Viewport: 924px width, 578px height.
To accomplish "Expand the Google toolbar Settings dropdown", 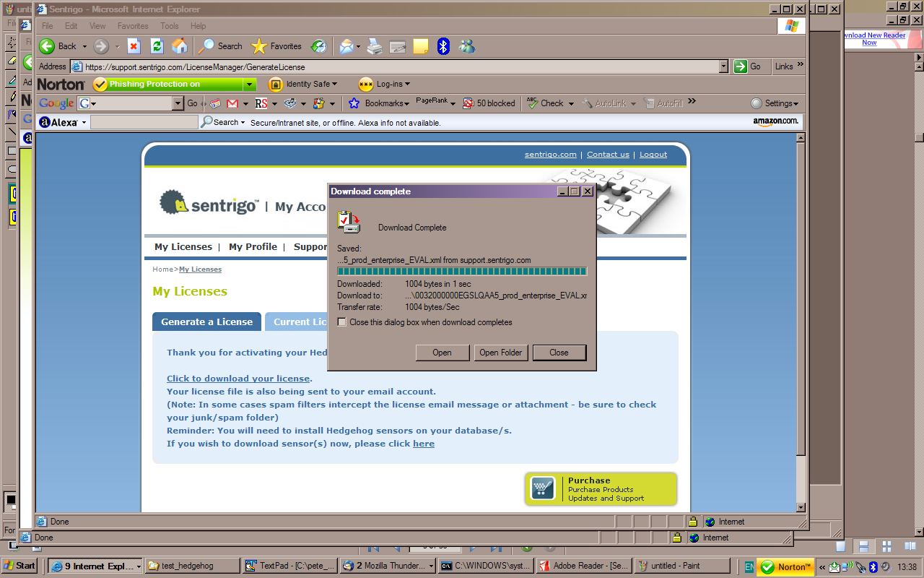I will pos(796,104).
